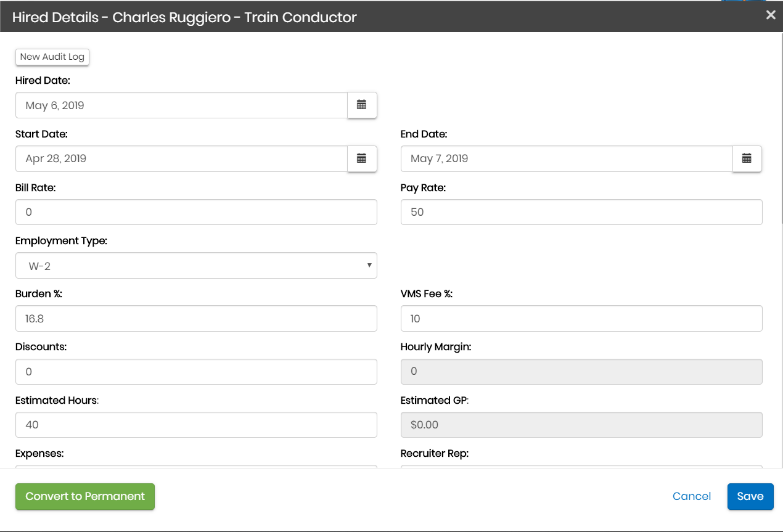Click Convert to Permanent button
This screenshot has height=532, width=783.
[85, 497]
